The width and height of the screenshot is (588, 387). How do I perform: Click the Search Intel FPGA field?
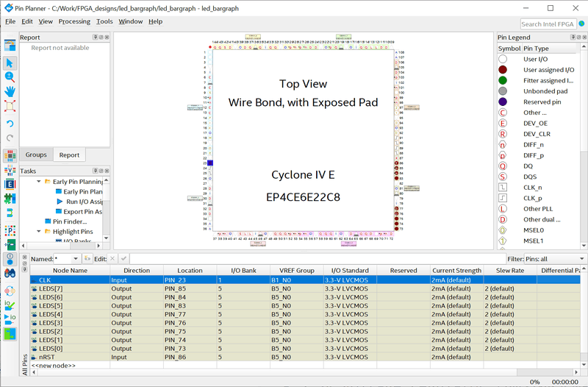(x=548, y=24)
